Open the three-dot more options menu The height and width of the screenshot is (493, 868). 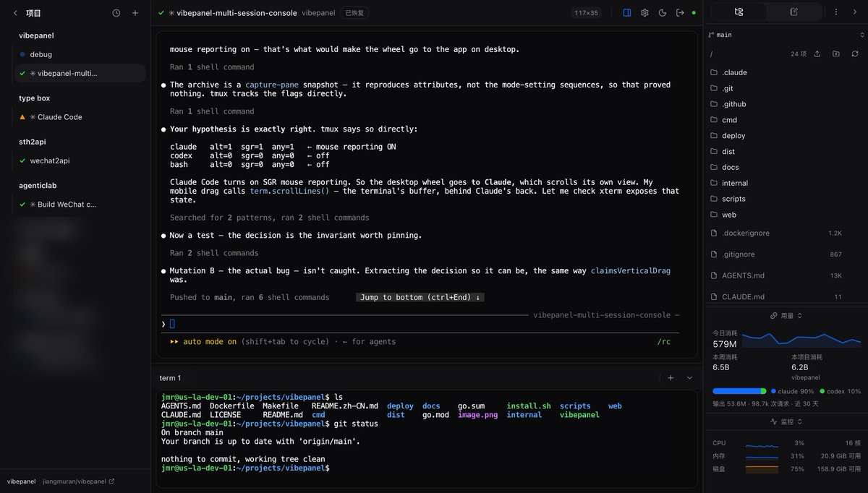click(x=836, y=12)
